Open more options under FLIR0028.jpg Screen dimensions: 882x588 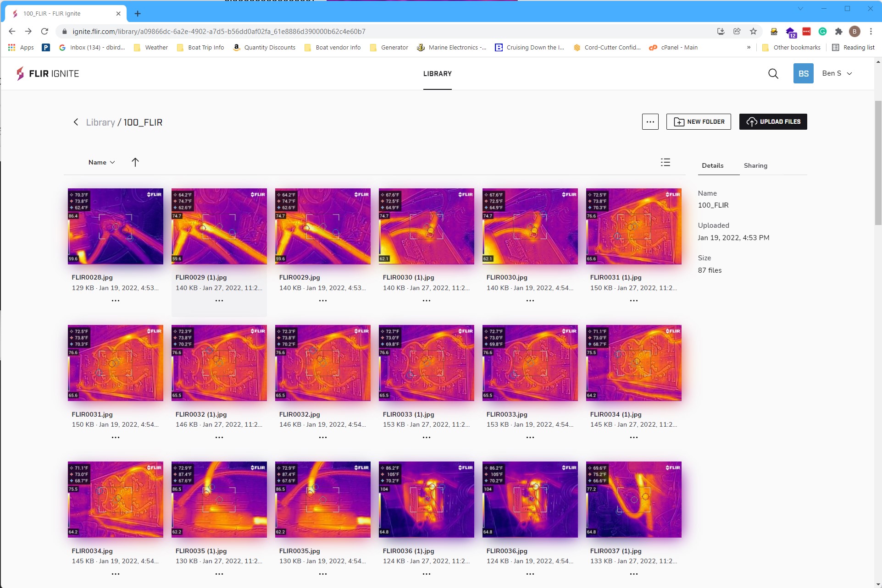click(115, 301)
